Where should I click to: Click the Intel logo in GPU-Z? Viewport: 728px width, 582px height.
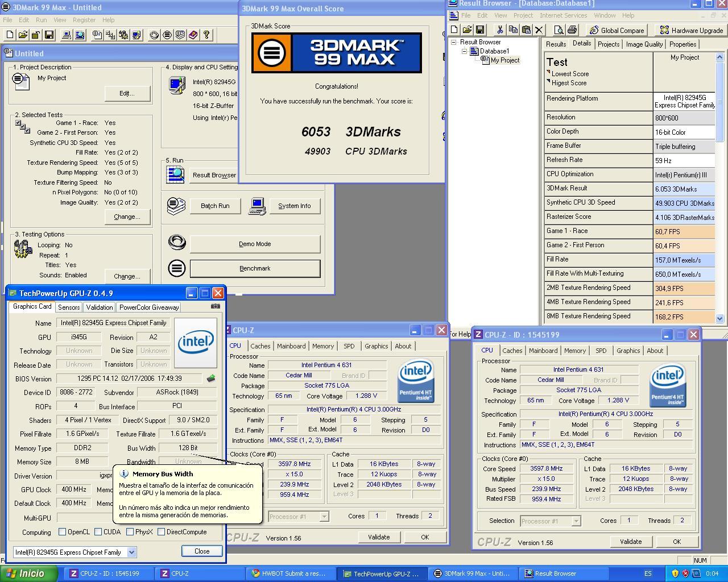coord(195,342)
